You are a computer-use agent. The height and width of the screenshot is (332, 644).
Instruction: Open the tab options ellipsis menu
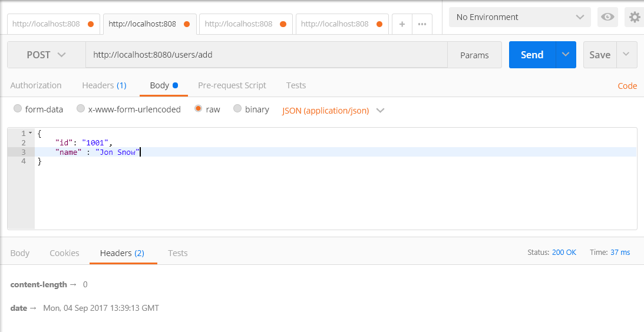pos(422,24)
